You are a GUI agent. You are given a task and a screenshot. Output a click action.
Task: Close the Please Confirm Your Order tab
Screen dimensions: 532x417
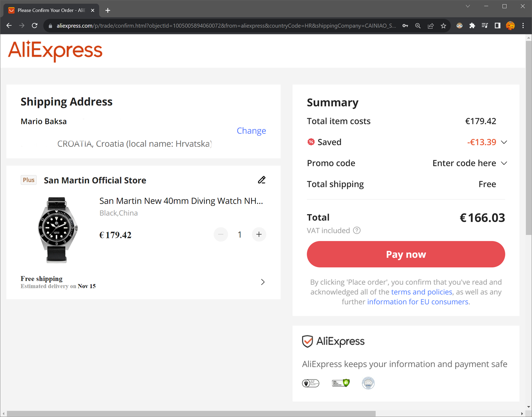[93, 10]
